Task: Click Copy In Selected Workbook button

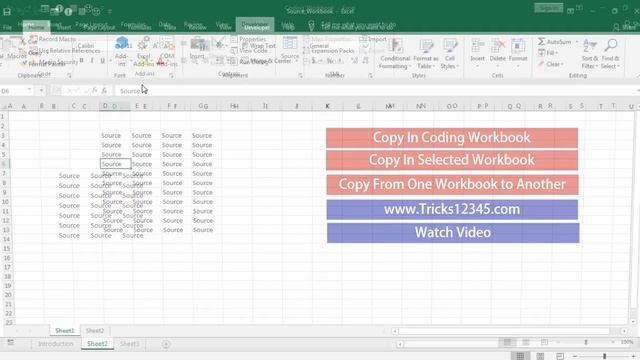Action: 452,160
